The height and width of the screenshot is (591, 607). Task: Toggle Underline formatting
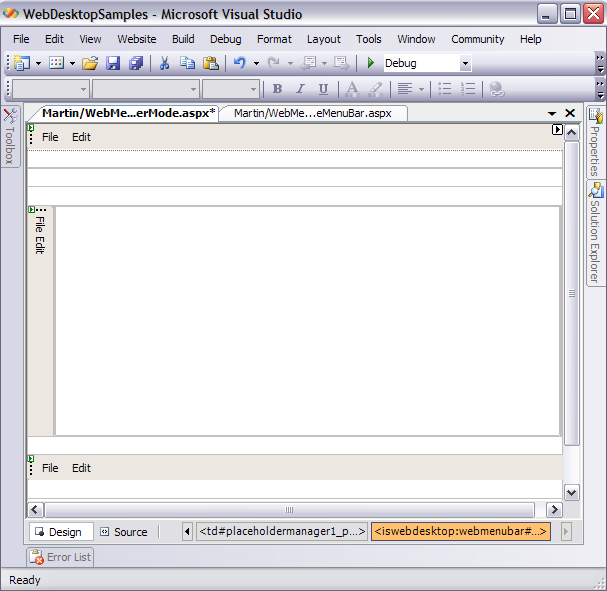pyautogui.click(x=322, y=89)
